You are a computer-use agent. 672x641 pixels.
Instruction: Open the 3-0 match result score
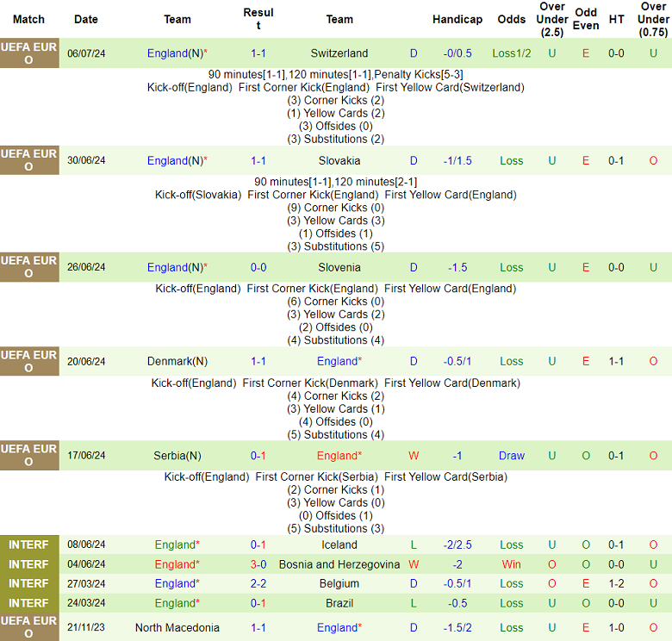[258, 564]
